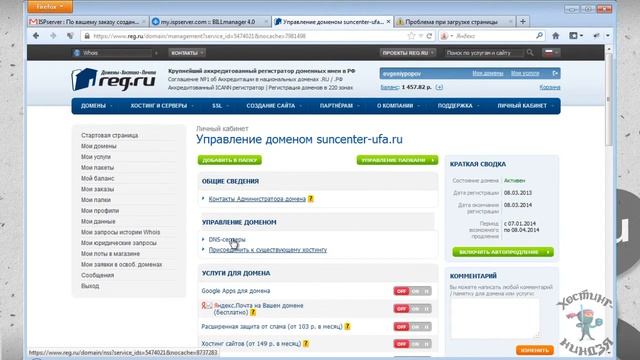The height and width of the screenshot is (360, 640).
Task: Click the ИЗМЕНИТЬ button under comment
Action: pyautogui.click(x=535, y=350)
